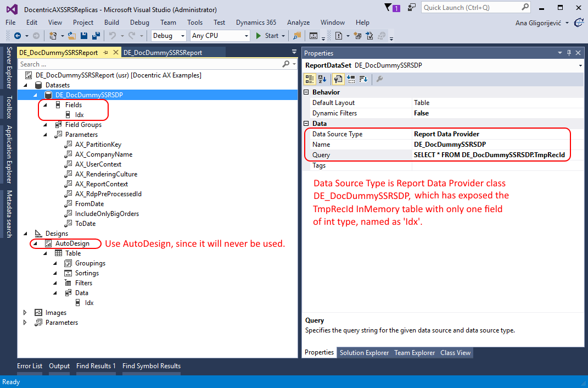The width and height of the screenshot is (588, 388).
Task: Collapse the Behavior property category
Action: click(x=306, y=92)
